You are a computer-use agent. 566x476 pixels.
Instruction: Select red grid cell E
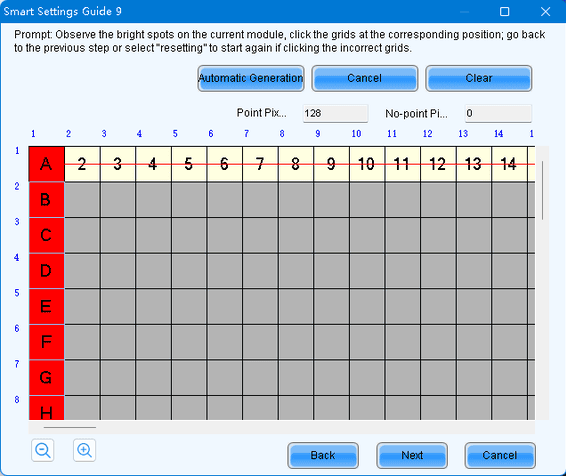[x=47, y=306]
